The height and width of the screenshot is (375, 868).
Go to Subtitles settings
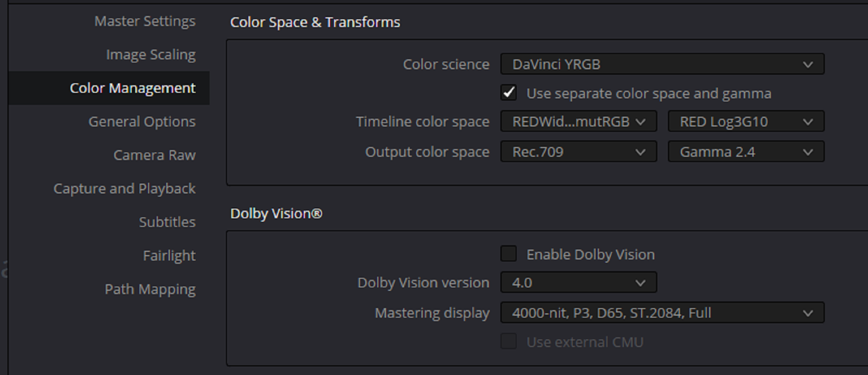click(167, 222)
